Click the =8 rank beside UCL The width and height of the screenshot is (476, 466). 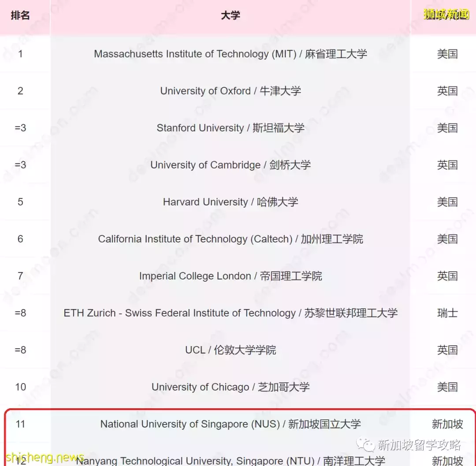[20, 350]
